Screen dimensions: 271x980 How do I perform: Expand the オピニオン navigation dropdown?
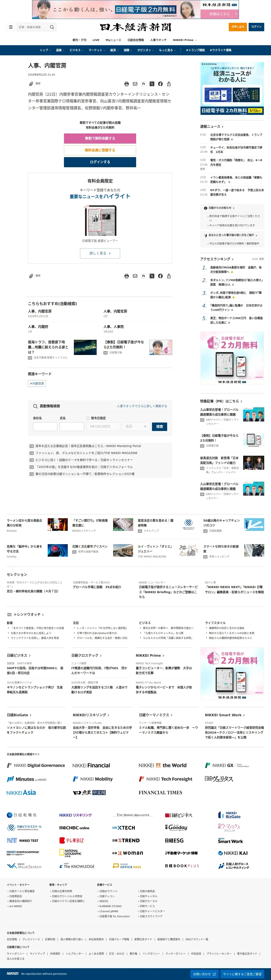pyautogui.click(x=145, y=50)
